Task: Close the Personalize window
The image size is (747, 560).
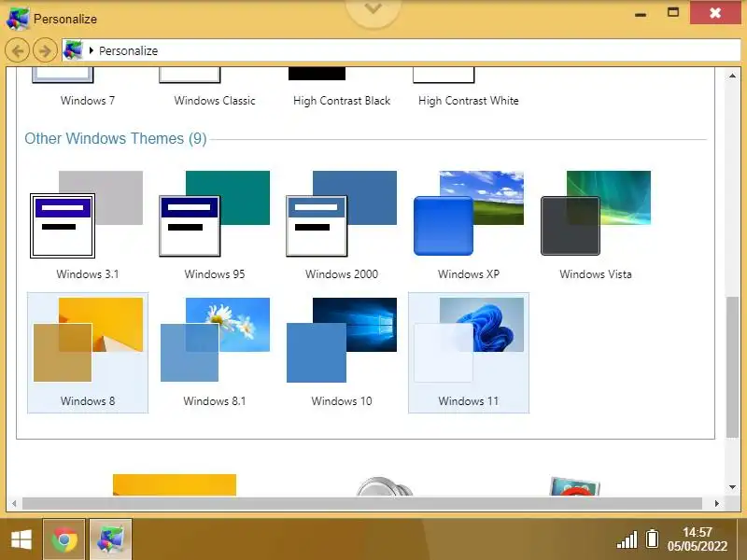Action: coord(714,13)
